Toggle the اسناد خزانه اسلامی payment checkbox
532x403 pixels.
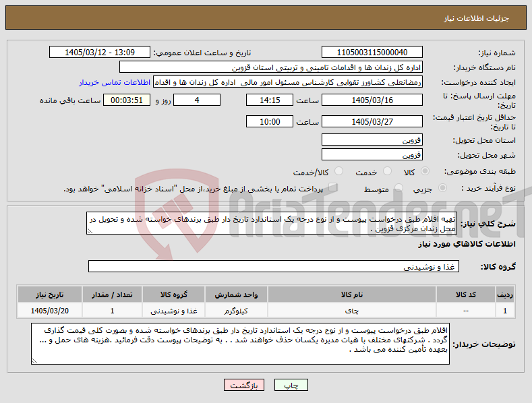click(x=333, y=187)
